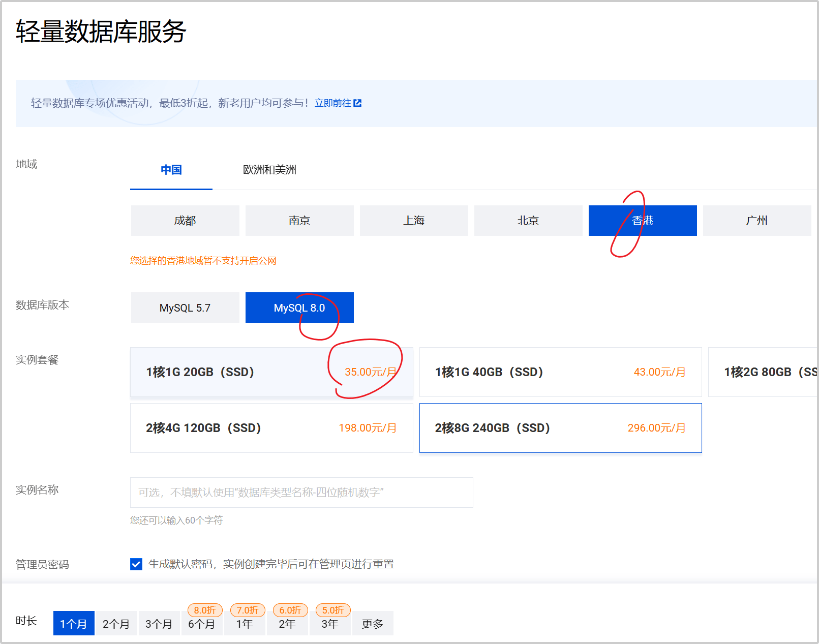
Task: Click the 198.00元/月 price text
Action: pos(368,428)
